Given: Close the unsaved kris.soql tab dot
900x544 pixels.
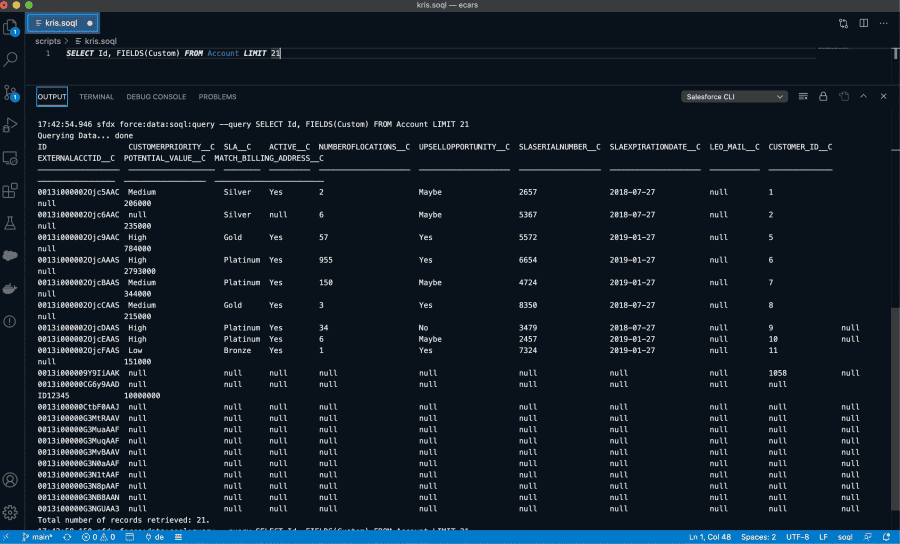Looking at the screenshot, I should [90, 24].
